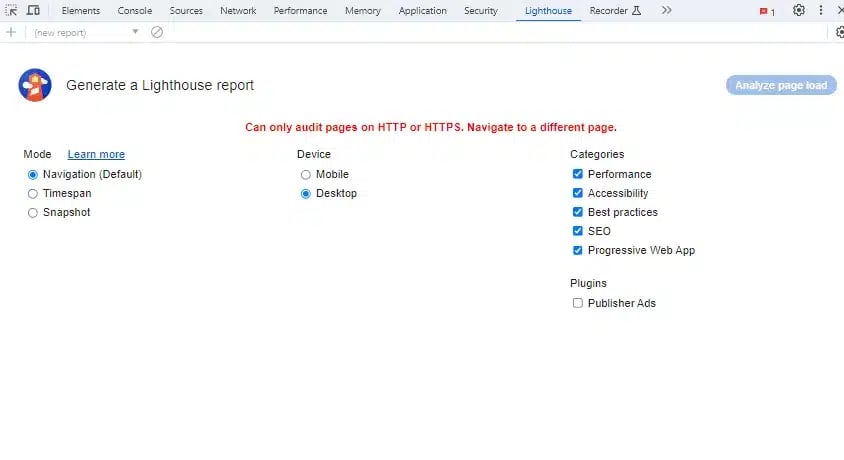Click the Categories label
The width and height of the screenshot is (844, 460).
[597, 154]
